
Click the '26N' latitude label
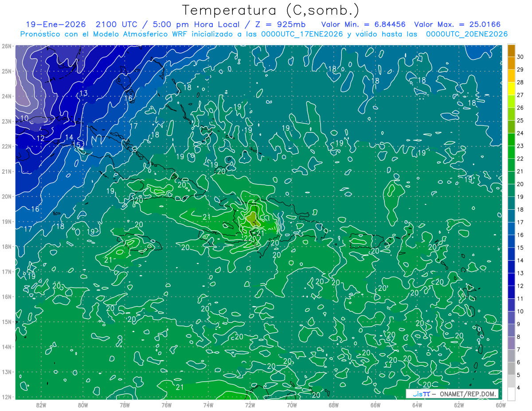pyautogui.click(x=6, y=46)
